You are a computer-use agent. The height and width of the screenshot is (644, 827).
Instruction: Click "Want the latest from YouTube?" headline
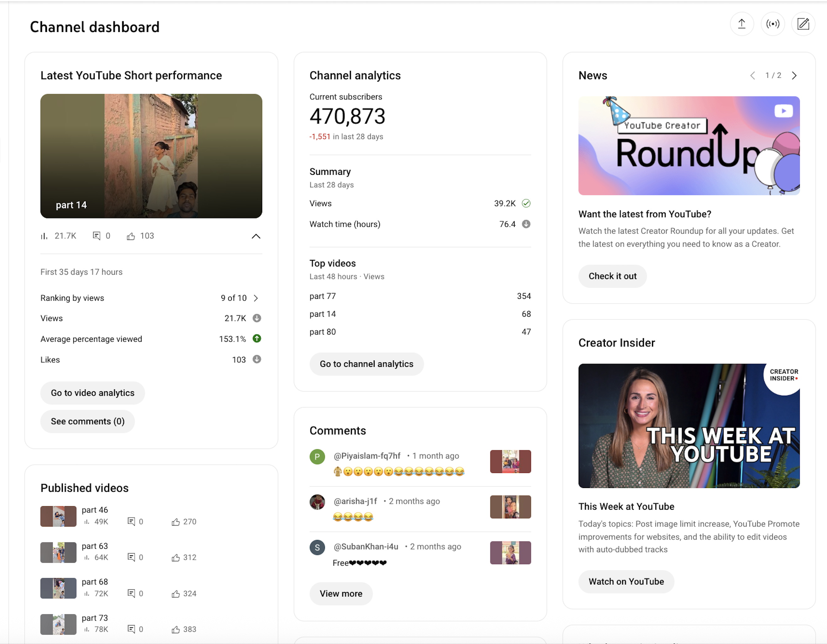[644, 214]
